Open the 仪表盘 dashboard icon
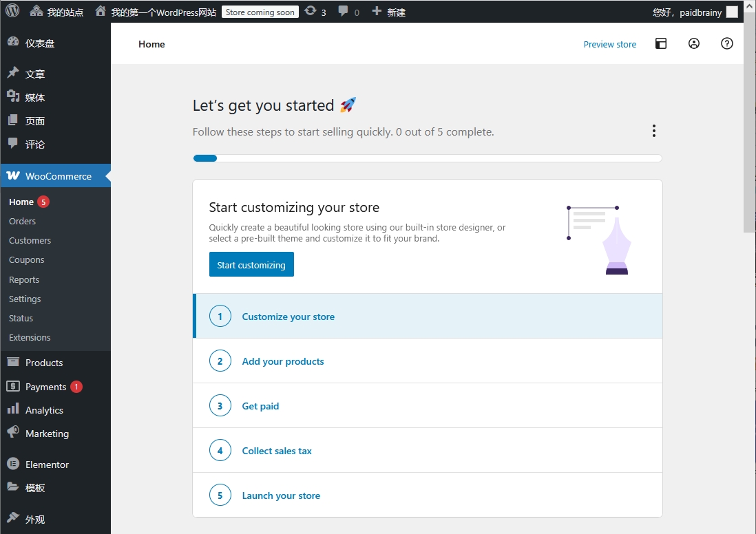The image size is (756, 534). coord(13,43)
